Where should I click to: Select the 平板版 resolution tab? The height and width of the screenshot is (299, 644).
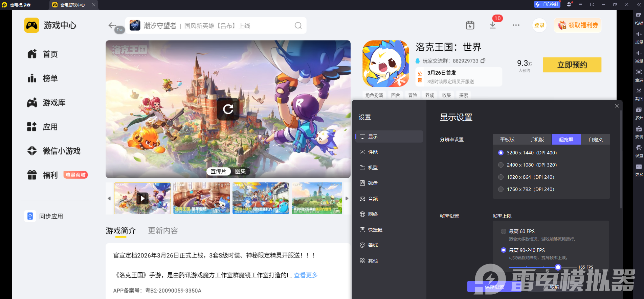507,139
